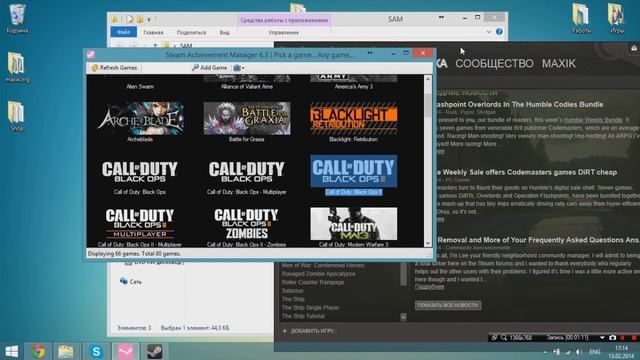640x360 pixels.
Task: Refresh the games list in Steam Achievement Manager
Action: pos(115,68)
